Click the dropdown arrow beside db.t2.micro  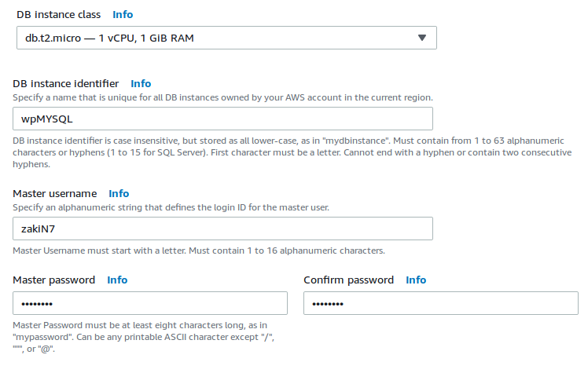(421, 38)
